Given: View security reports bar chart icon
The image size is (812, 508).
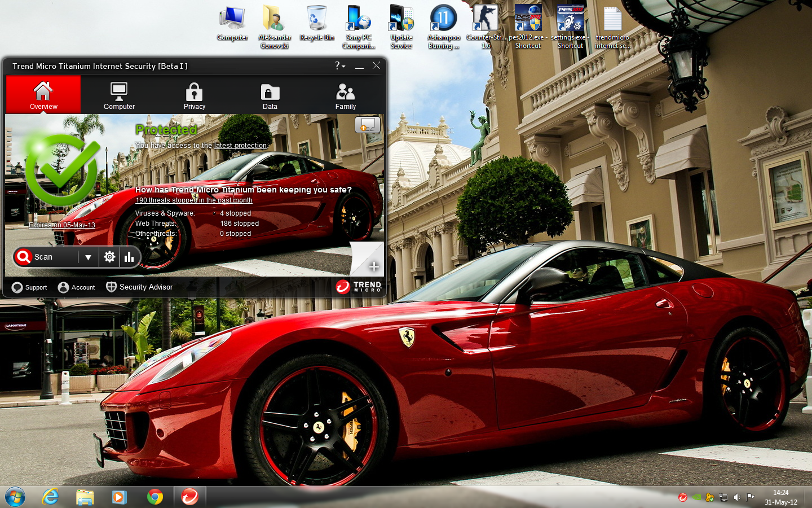Looking at the screenshot, I should pos(129,257).
